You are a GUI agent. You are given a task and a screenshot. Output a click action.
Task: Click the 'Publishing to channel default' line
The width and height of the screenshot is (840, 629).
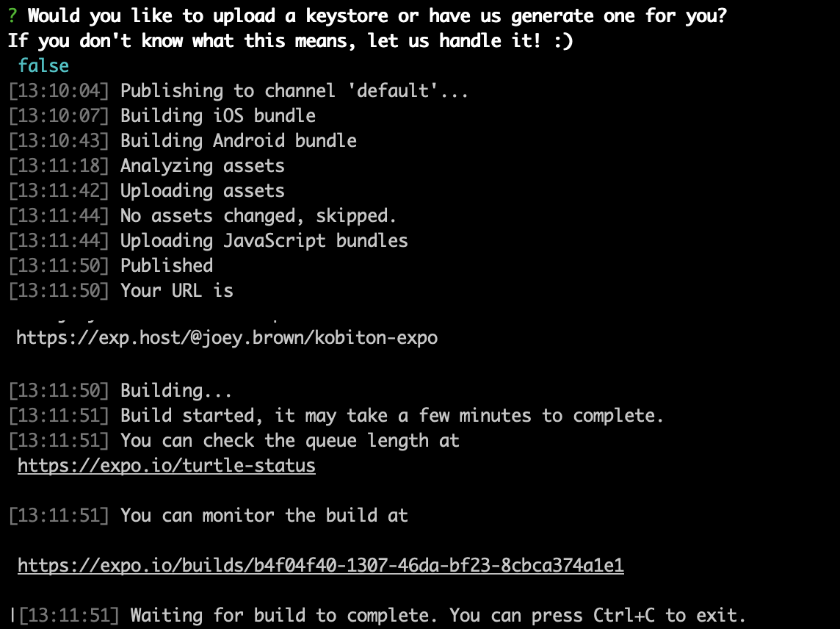click(x=294, y=91)
